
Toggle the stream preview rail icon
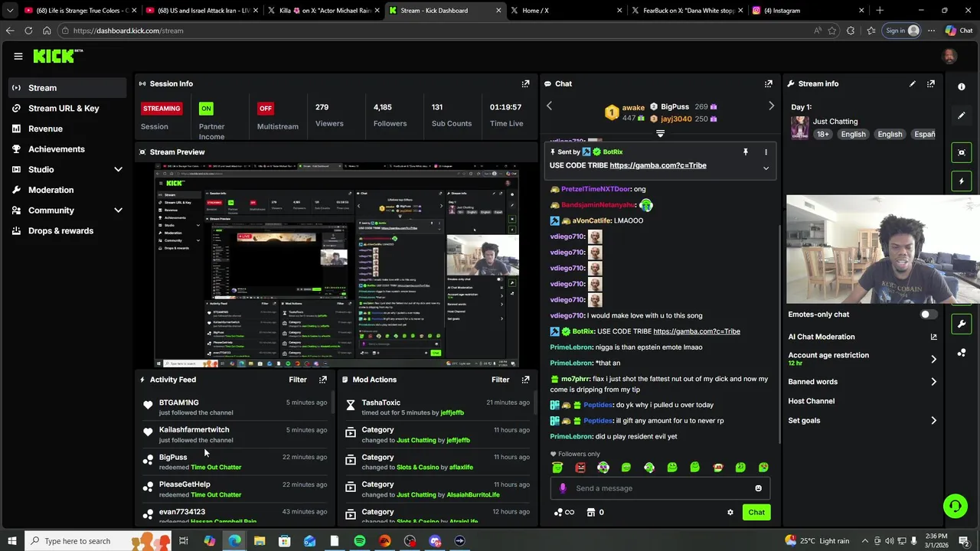(x=962, y=152)
